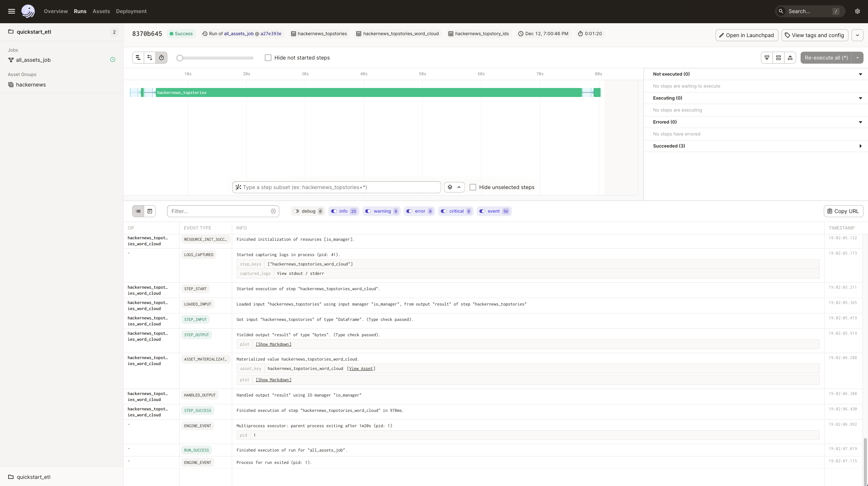Viewport: 868px width, 486px height.
Task: Click the clock duration icon 0:01:20
Action: 581,34
